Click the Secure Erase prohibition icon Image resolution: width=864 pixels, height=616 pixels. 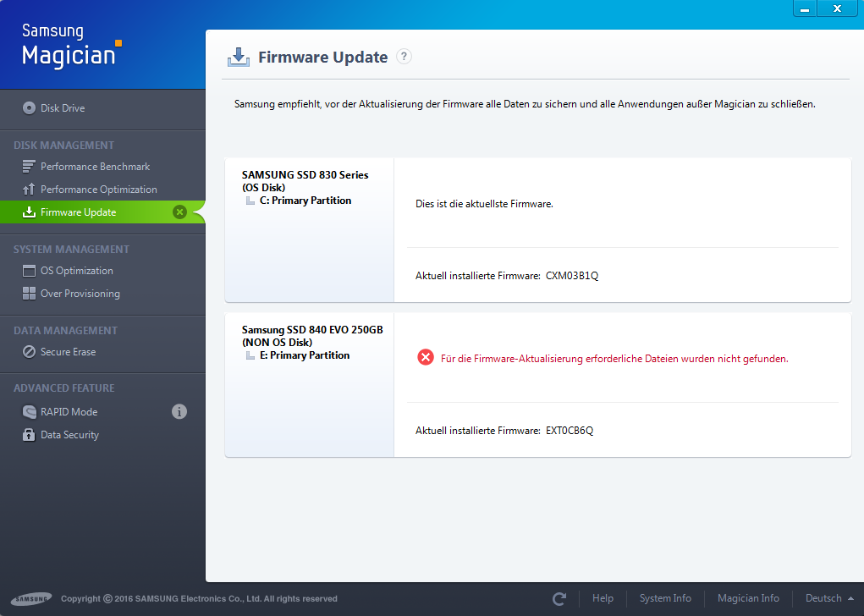click(29, 351)
